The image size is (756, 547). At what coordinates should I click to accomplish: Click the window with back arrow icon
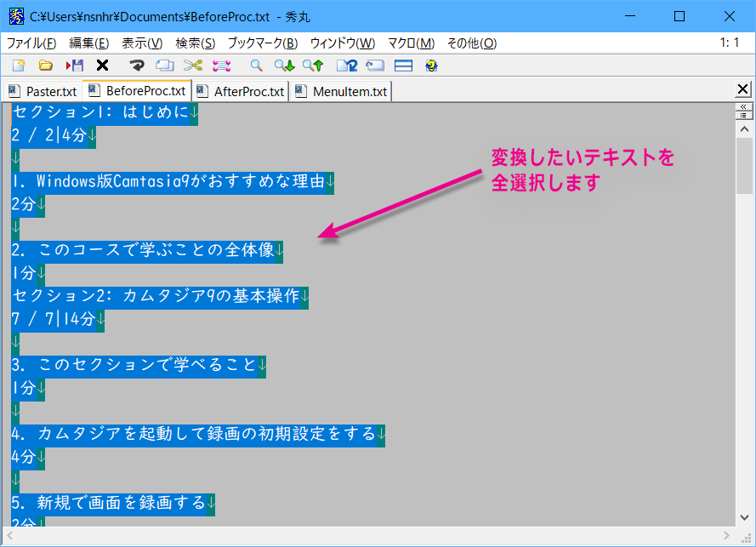coord(375,66)
